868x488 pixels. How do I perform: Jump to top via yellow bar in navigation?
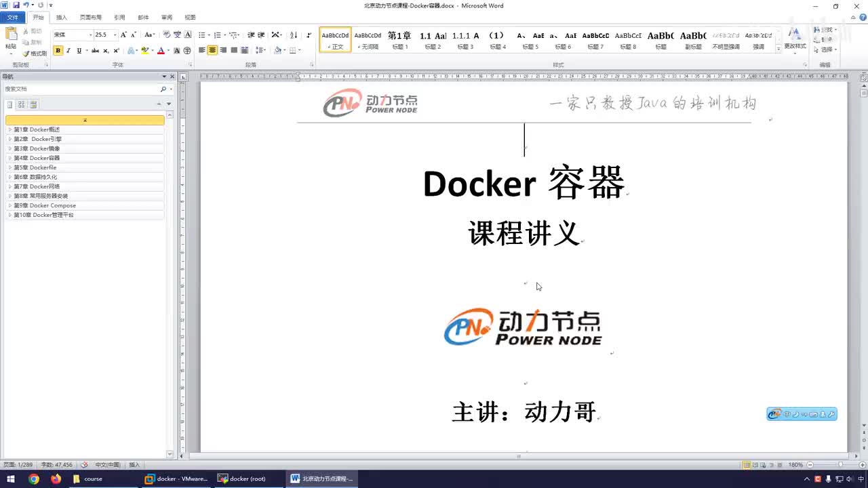[x=85, y=120]
